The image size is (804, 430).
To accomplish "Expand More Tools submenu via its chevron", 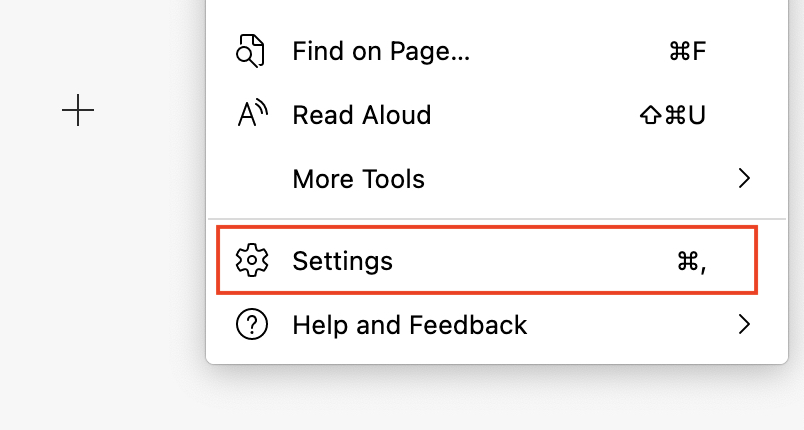I will (744, 178).
